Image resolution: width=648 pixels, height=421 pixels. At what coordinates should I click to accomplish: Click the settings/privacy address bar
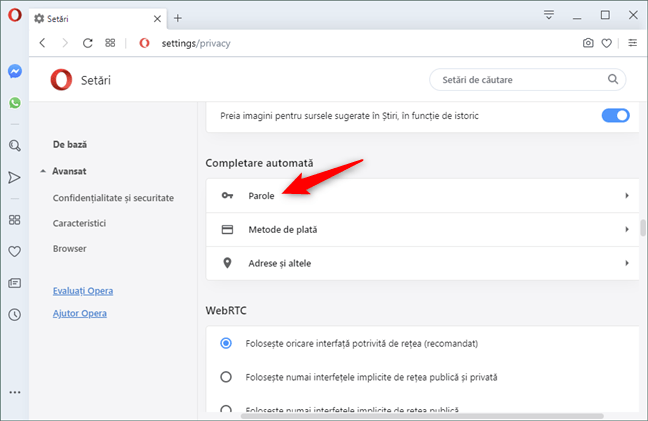(x=196, y=43)
